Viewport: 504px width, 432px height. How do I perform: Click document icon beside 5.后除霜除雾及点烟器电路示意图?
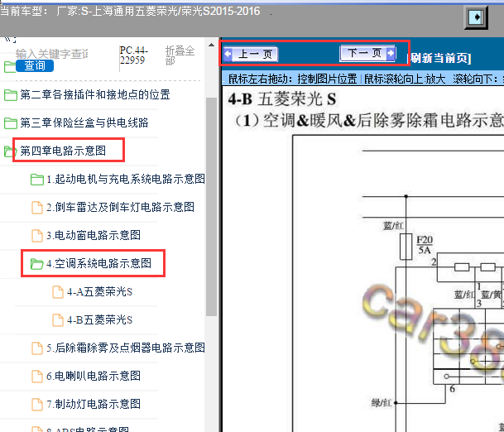(x=37, y=348)
